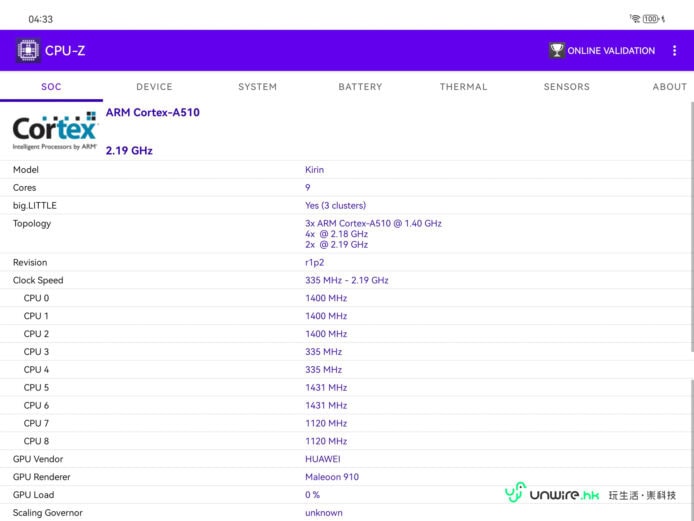Select 'Yes (3 clusters)' value
Image resolution: width=694 pixels, height=521 pixels.
tap(335, 205)
